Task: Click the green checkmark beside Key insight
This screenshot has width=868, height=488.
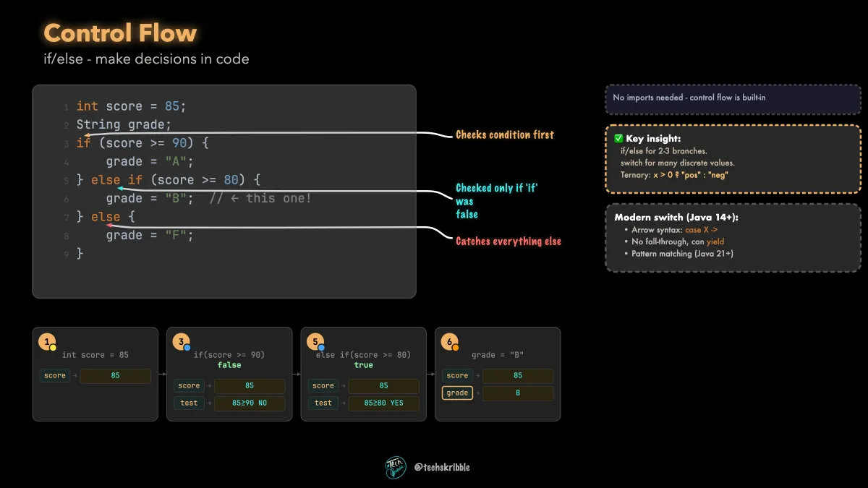Action: click(618, 138)
